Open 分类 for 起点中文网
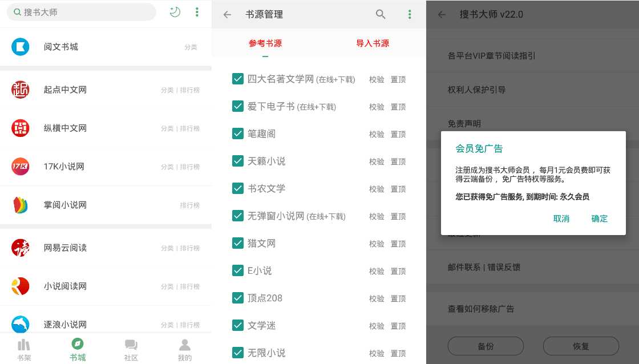This screenshot has height=364, width=639. pos(167,90)
